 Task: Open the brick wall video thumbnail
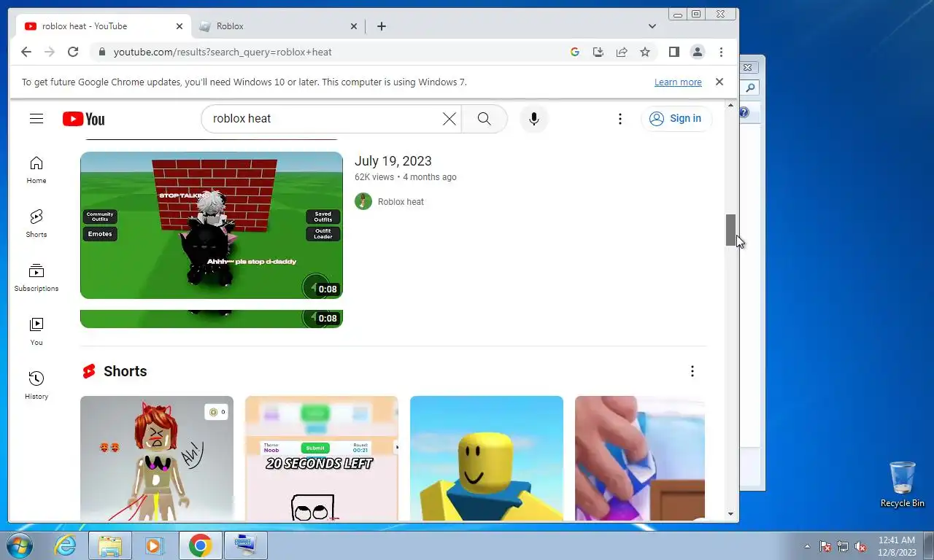[x=212, y=225]
